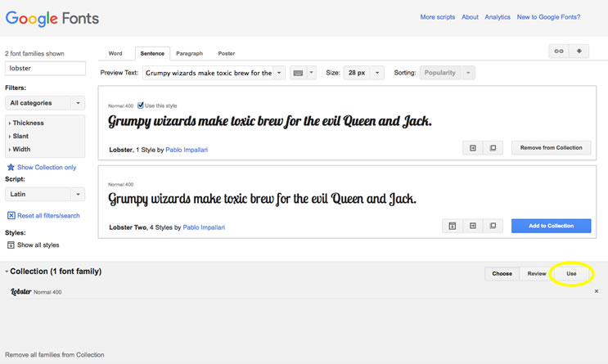608x364 pixels.
Task: Uncheck the 'Use this style' checkbox
Action: point(141,106)
